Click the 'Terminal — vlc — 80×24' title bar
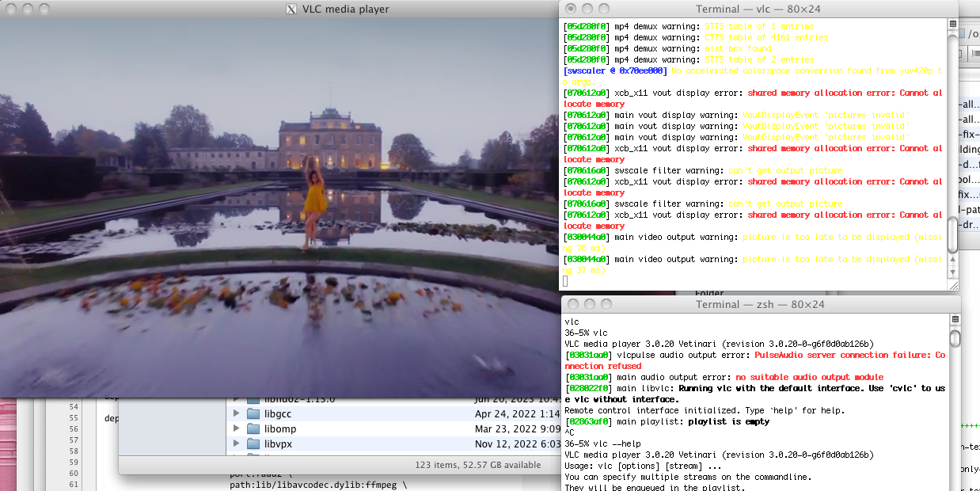 click(760, 9)
